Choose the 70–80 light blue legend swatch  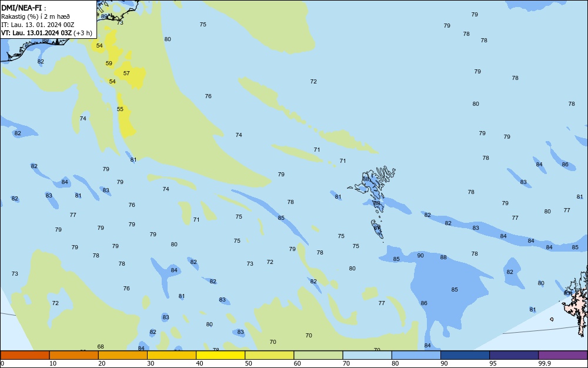click(367, 355)
